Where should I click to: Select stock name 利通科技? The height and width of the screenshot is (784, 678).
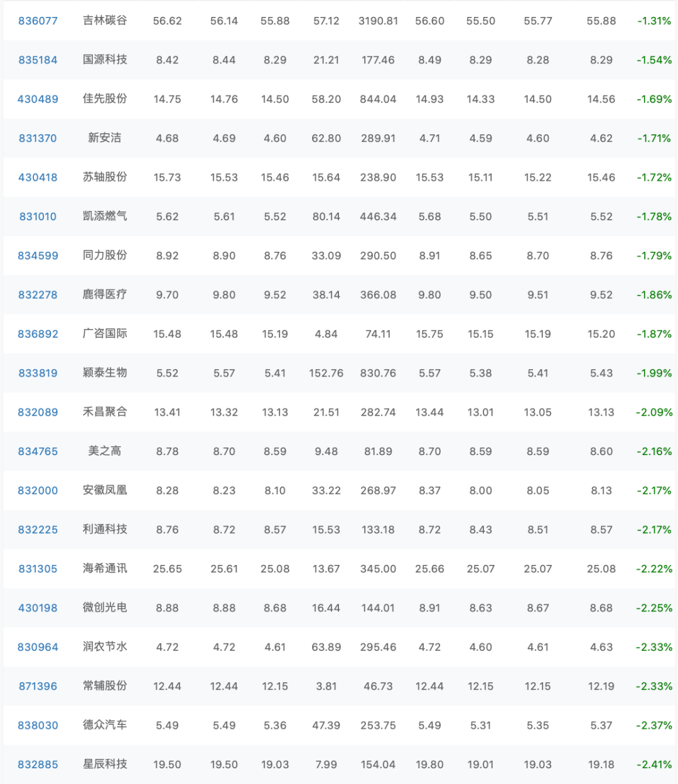pyautogui.click(x=105, y=529)
